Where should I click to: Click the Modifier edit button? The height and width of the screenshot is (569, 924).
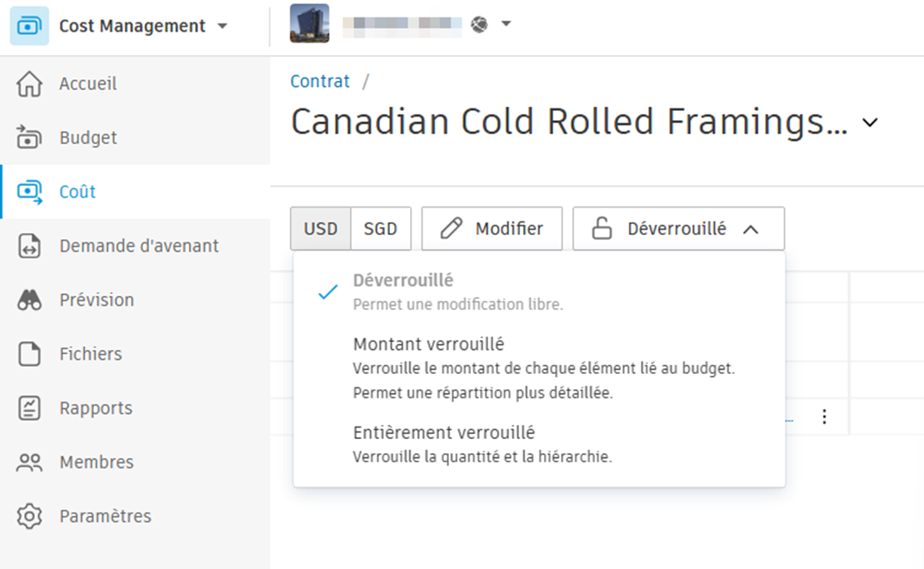492,227
